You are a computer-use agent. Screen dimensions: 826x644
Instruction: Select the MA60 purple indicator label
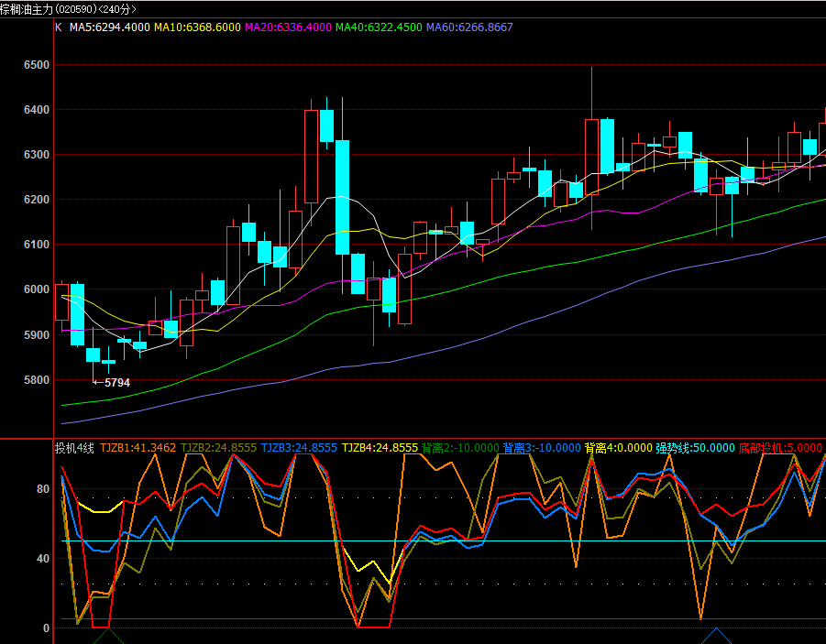(469, 27)
